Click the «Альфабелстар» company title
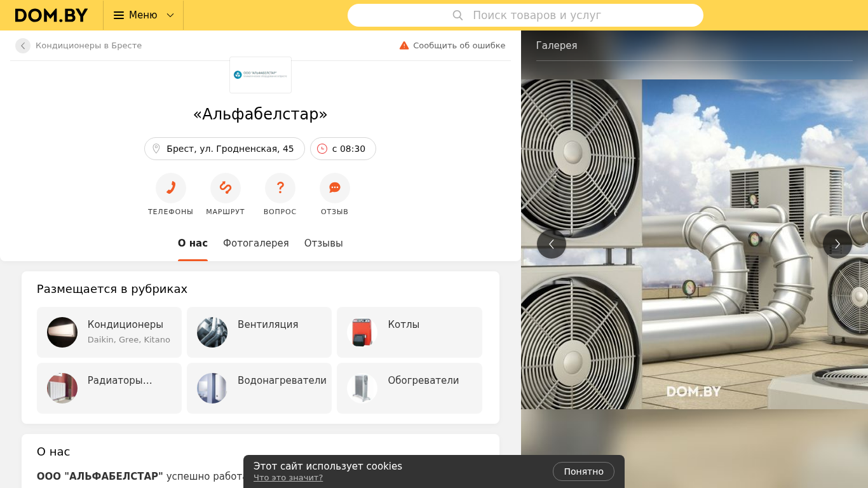868x488 pixels. click(x=261, y=114)
